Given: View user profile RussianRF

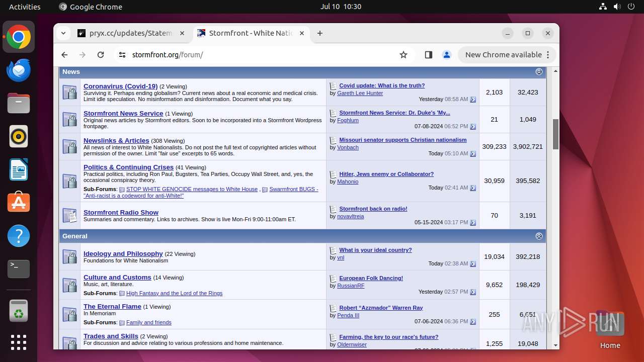Looking at the screenshot, I should (x=351, y=286).
